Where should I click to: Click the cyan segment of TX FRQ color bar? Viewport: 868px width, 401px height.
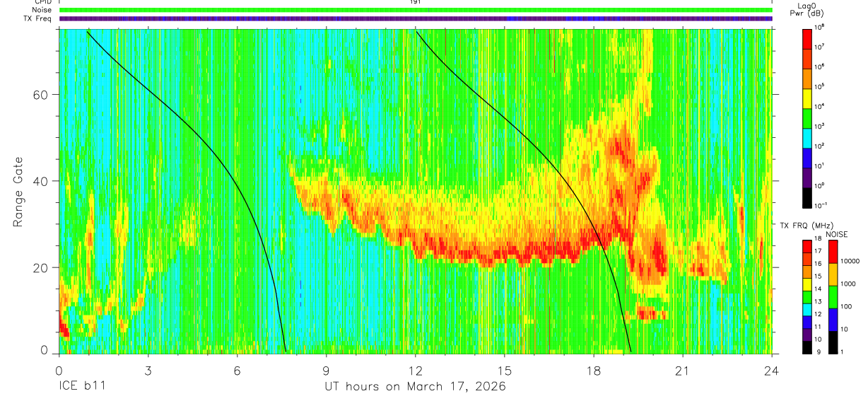point(807,309)
